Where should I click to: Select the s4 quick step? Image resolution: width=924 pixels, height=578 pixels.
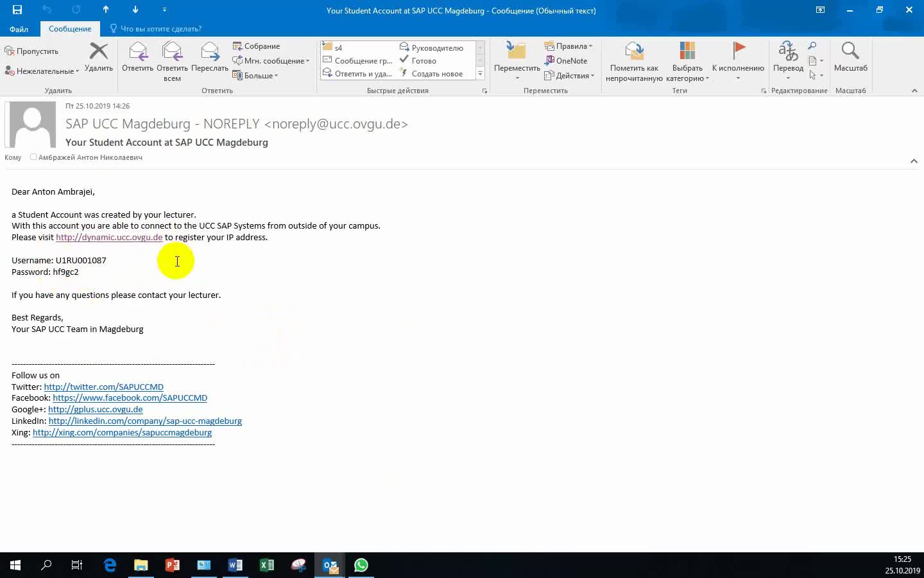(358, 48)
